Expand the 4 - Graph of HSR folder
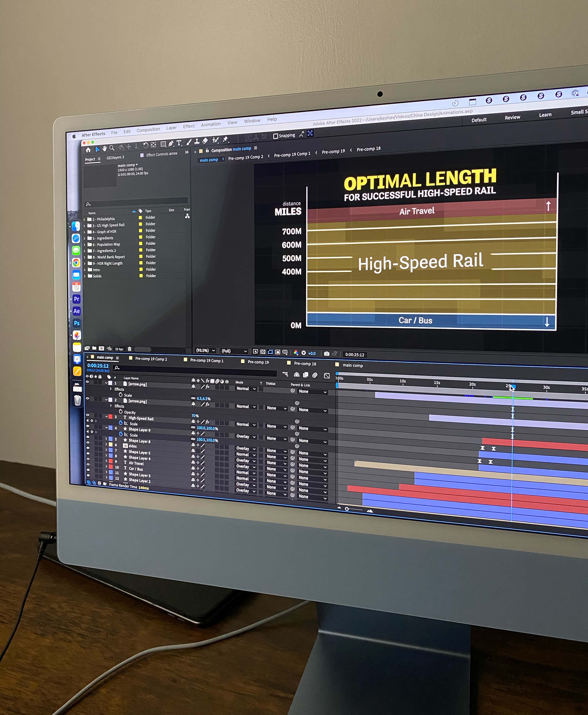 click(84, 232)
